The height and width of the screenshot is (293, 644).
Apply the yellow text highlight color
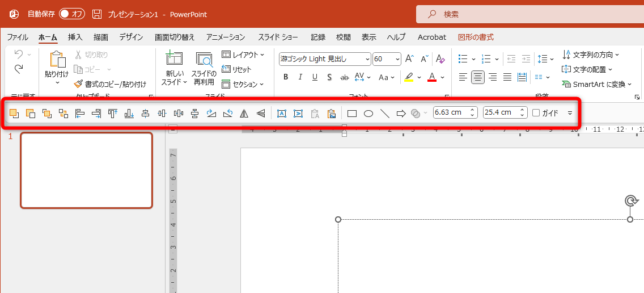pyautogui.click(x=409, y=77)
